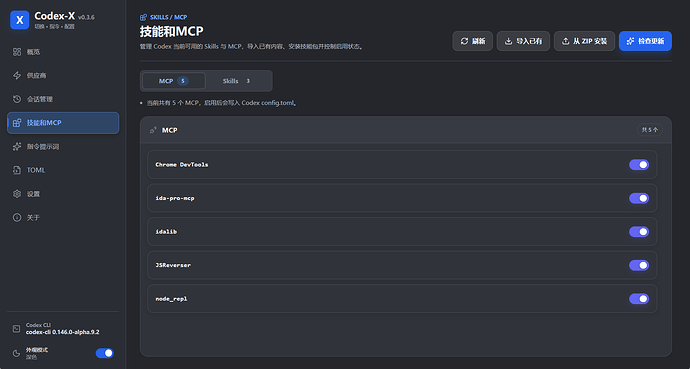Screen dimensions: 690x369
Task: Switch to the Skills tab
Action: [x=237, y=81]
